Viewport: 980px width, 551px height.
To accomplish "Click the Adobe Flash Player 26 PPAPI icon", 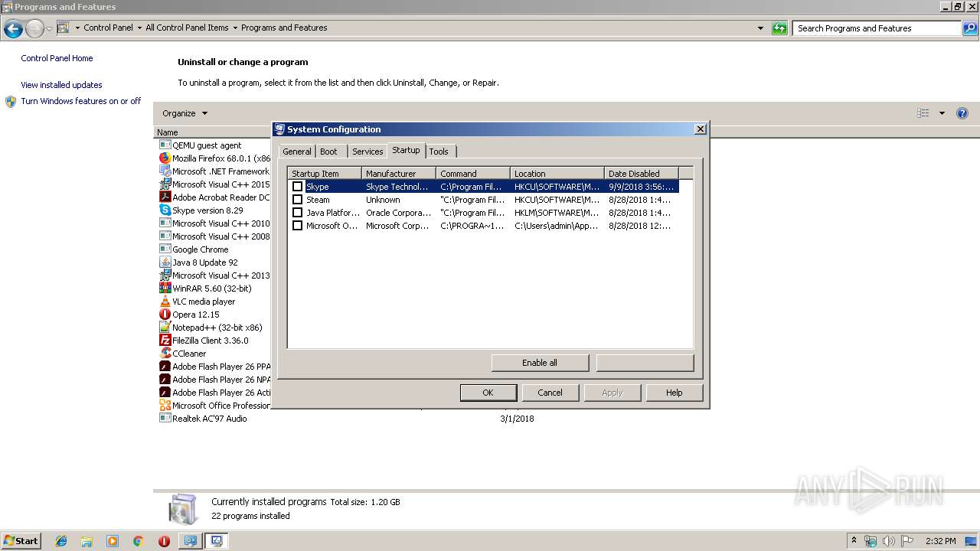I will [x=165, y=366].
